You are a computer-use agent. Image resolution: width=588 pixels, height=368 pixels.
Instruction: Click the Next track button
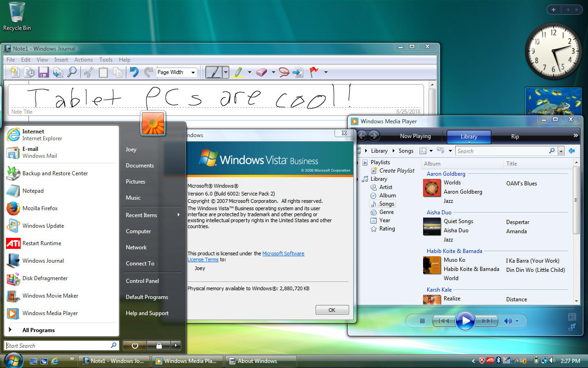pyautogui.click(x=487, y=321)
